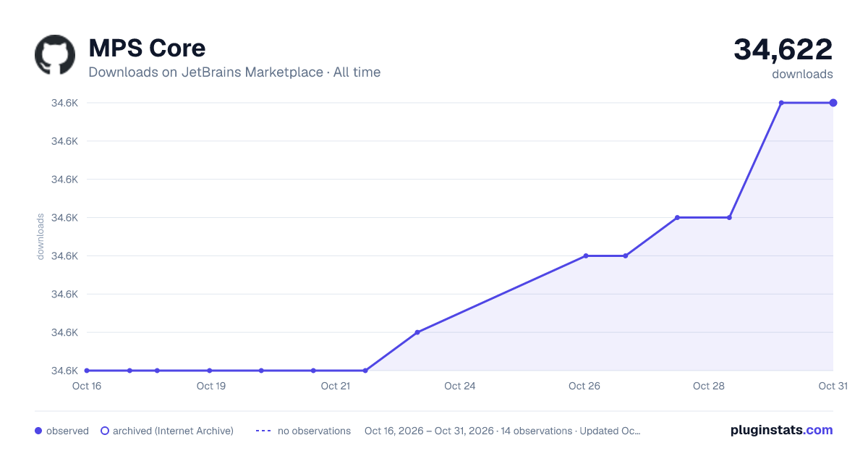The height and width of the screenshot is (456, 868).
Task: Click the 'Oct 28' x-axis label
Action: (x=709, y=386)
